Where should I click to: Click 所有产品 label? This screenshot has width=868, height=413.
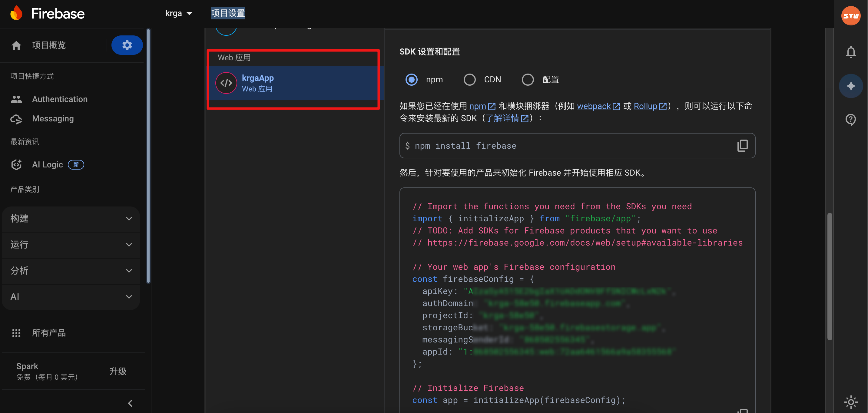pyautogui.click(x=49, y=333)
